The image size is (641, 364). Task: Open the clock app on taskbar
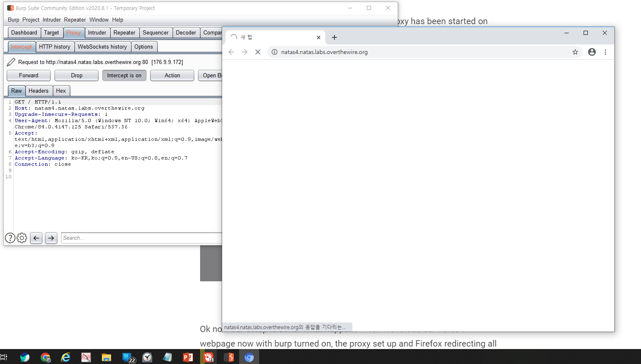[147, 357]
